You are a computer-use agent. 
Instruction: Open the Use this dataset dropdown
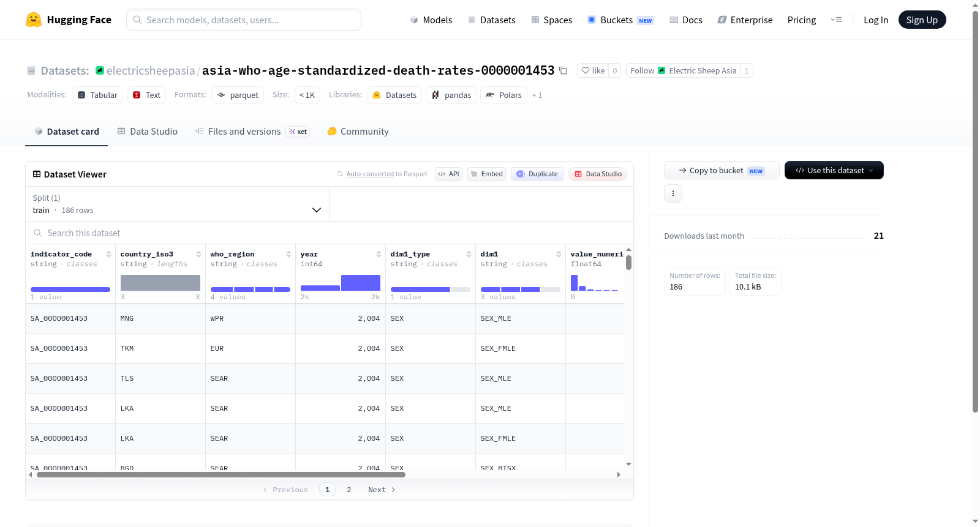(x=834, y=170)
